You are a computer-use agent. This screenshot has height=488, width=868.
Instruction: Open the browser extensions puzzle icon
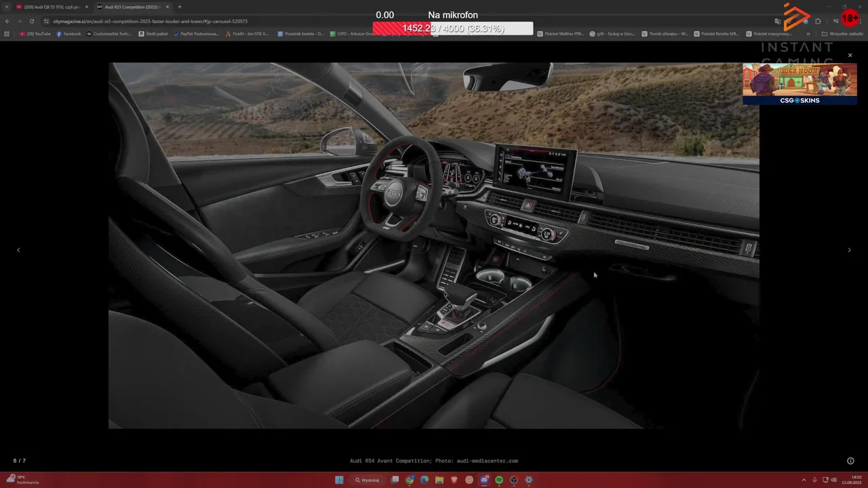tap(818, 21)
